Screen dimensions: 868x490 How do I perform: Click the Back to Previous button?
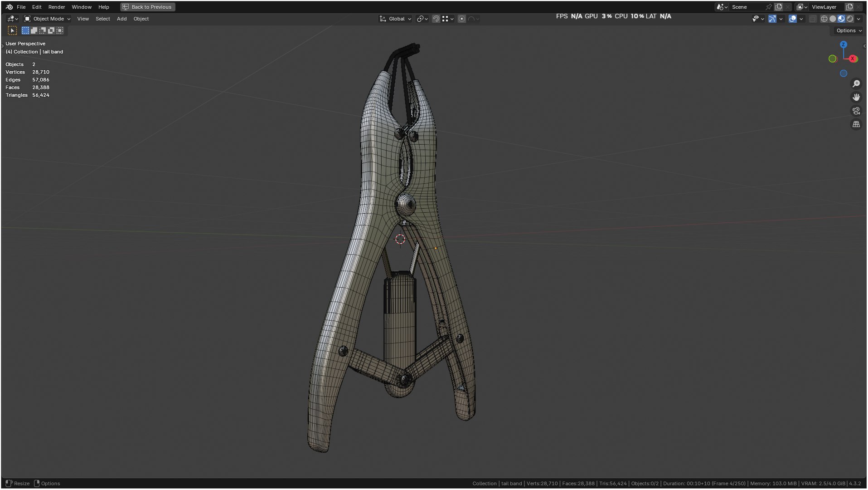point(148,7)
